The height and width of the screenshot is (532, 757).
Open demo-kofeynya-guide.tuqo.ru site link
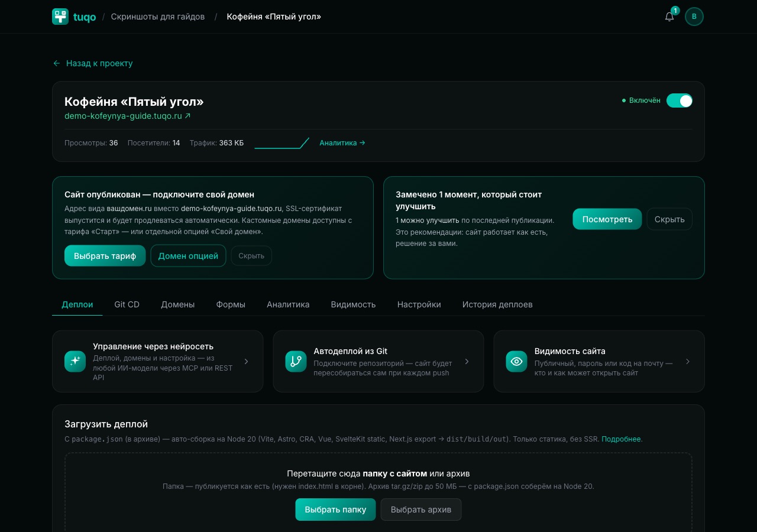[128, 116]
